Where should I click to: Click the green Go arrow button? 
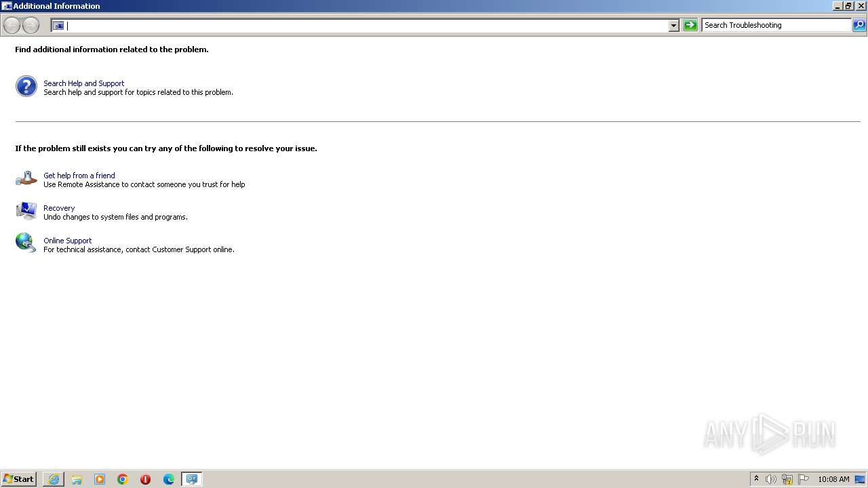pos(690,25)
